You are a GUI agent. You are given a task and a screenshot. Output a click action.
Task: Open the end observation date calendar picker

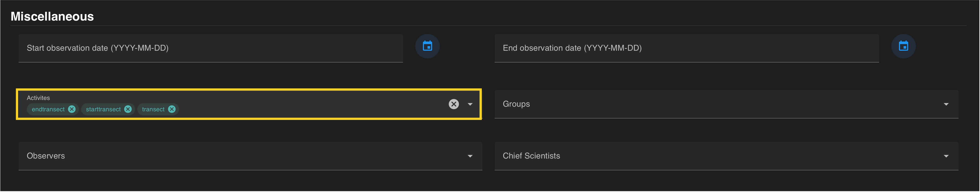(903, 46)
